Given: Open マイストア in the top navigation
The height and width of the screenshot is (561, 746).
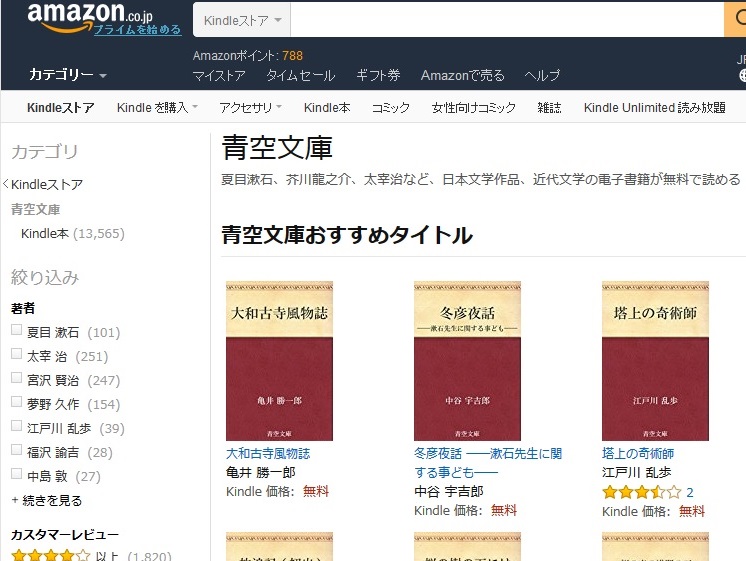Looking at the screenshot, I should [x=219, y=75].
